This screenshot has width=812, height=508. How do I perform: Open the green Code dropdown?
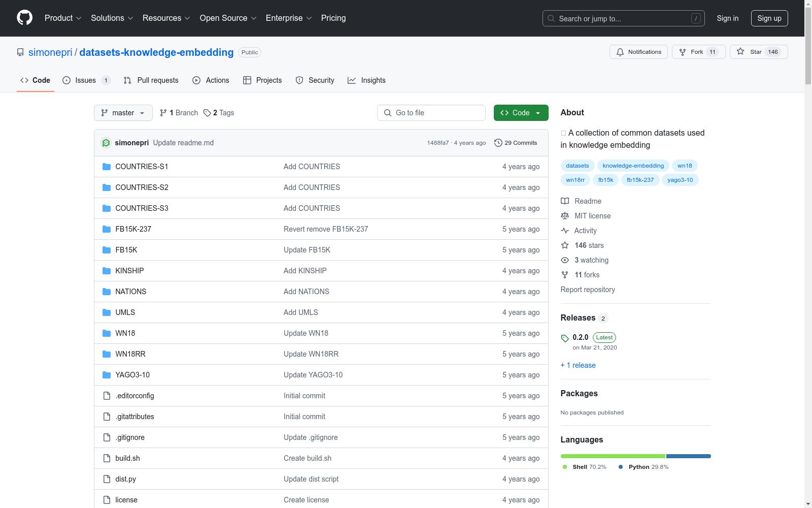pos(521,113)
